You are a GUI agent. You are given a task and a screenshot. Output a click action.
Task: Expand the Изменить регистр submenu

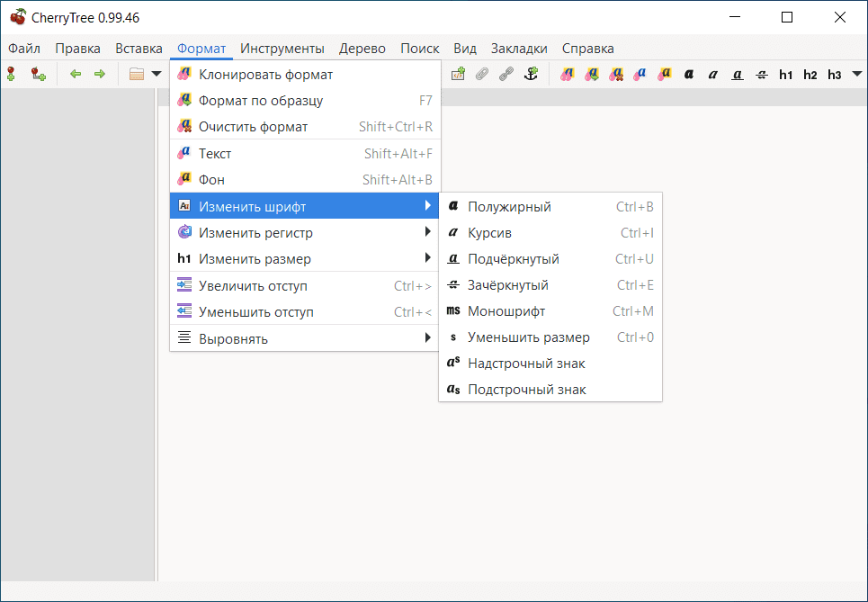click(305, 232)
